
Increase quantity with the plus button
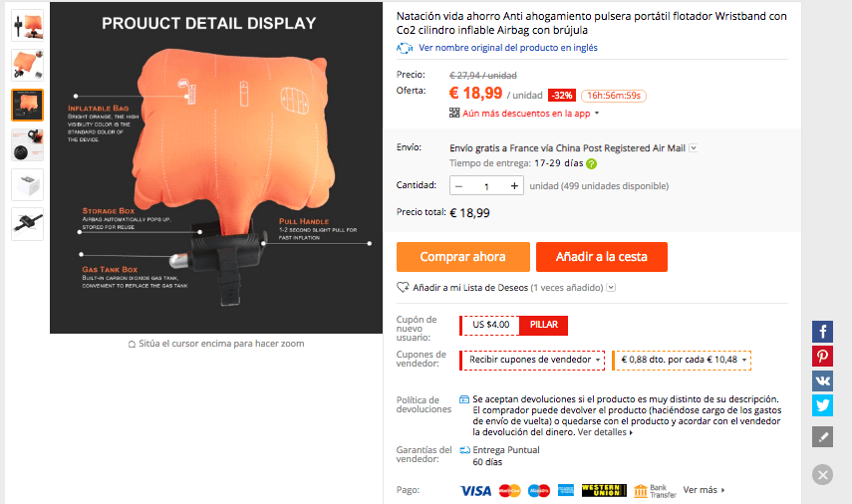514,185
